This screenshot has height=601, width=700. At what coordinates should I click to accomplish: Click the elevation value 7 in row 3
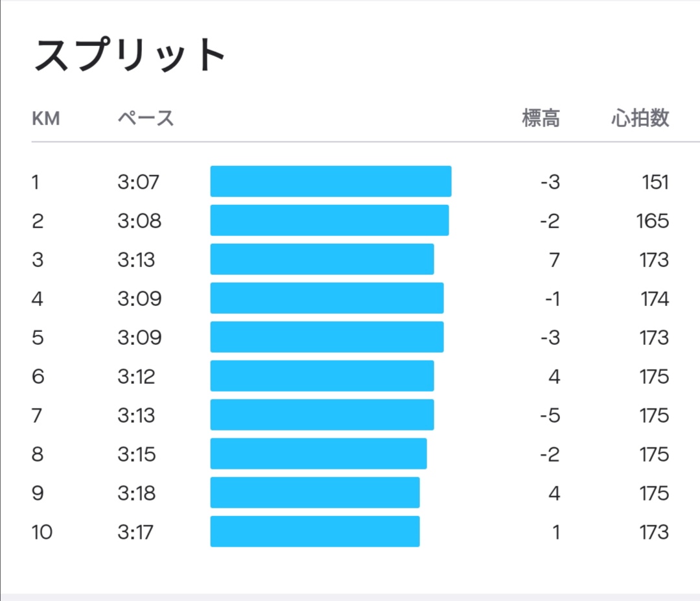click(x=554, y=260)
